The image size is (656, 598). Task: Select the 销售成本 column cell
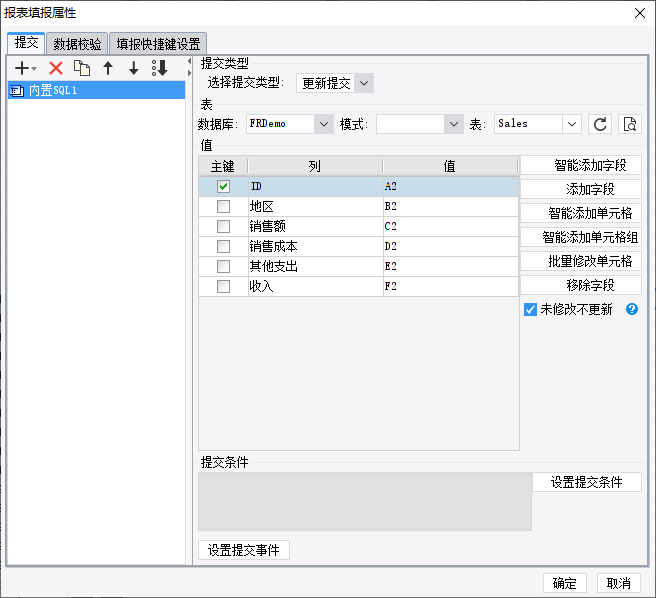coord(315,246)
